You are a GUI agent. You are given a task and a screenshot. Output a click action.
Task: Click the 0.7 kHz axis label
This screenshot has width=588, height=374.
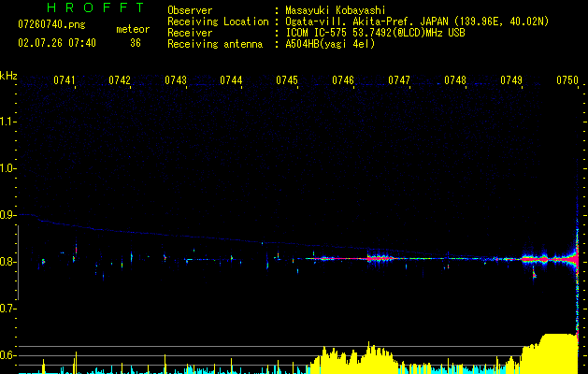pyautogui.click(x=7, y=309)
